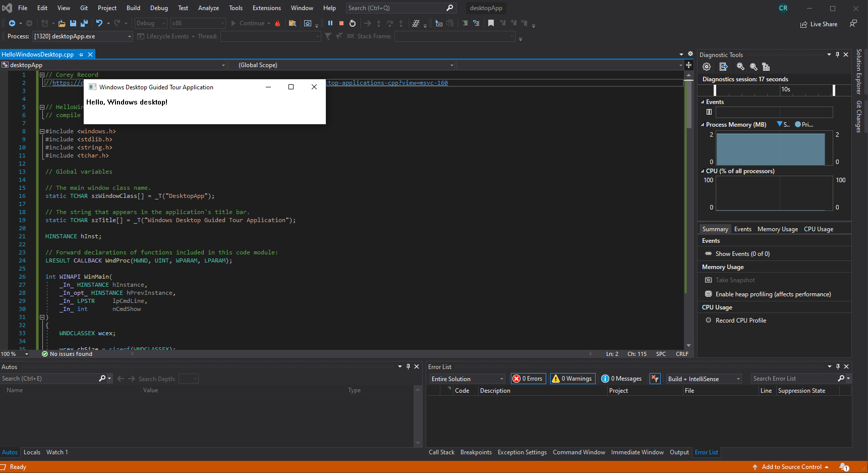Open Live Share

click(819, 24)
